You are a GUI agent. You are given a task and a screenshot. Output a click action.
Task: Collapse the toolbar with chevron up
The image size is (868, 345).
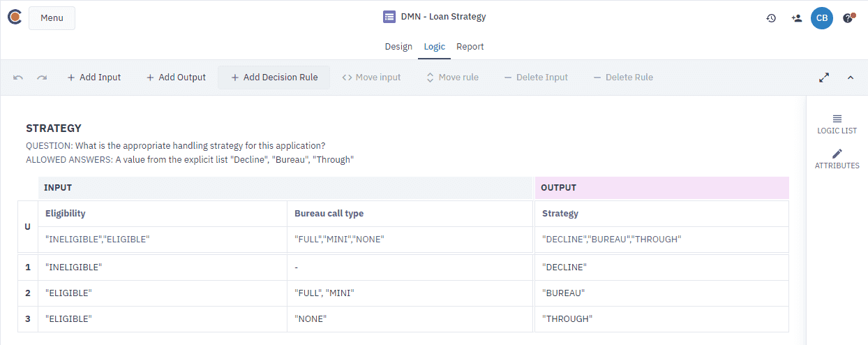850,78
